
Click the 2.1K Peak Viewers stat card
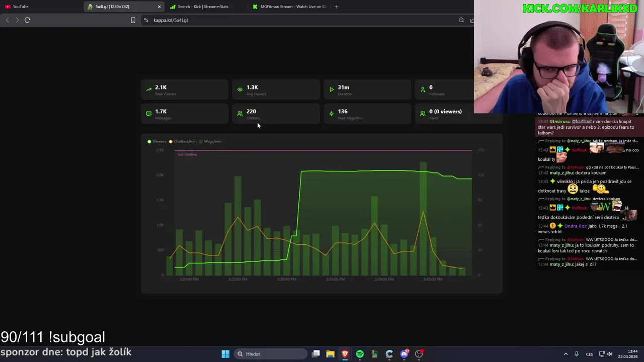[x=185, y=90]
